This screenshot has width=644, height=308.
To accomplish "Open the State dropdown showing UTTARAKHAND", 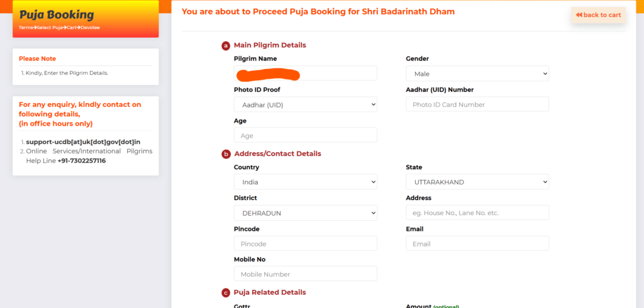I will pos(477,182).
